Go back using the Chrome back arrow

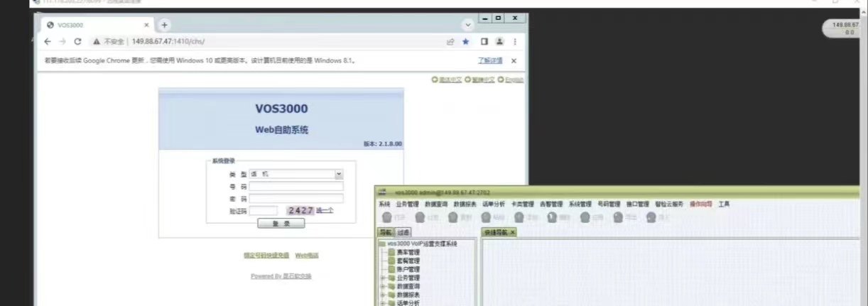[x=47, y=41]
